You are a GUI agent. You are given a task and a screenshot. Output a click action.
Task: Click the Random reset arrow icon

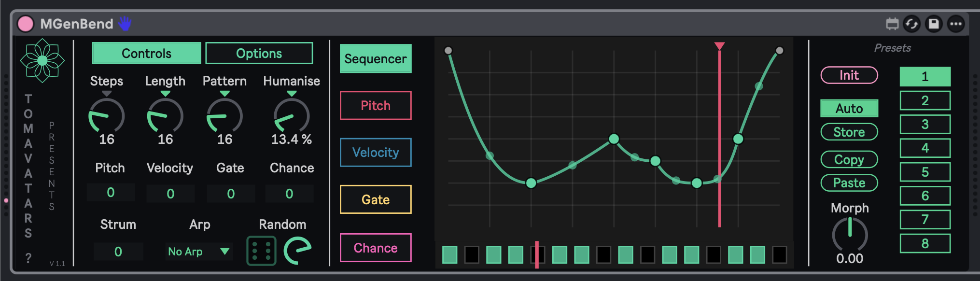tap(297, 251)
